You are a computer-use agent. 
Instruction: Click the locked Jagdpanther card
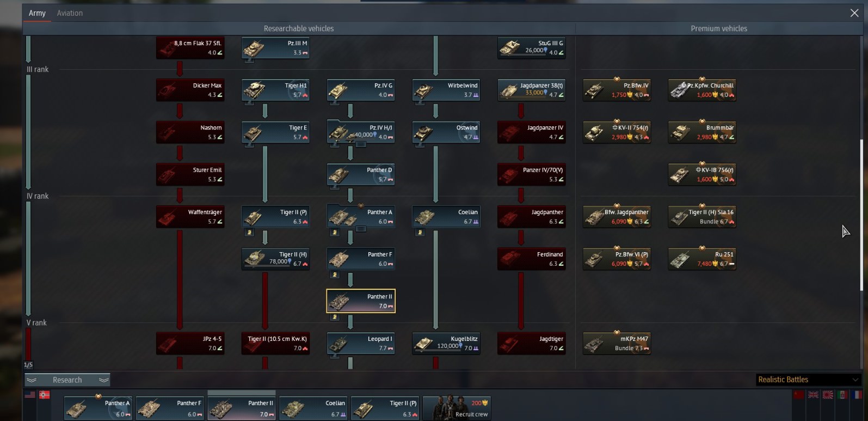[532, 217]
